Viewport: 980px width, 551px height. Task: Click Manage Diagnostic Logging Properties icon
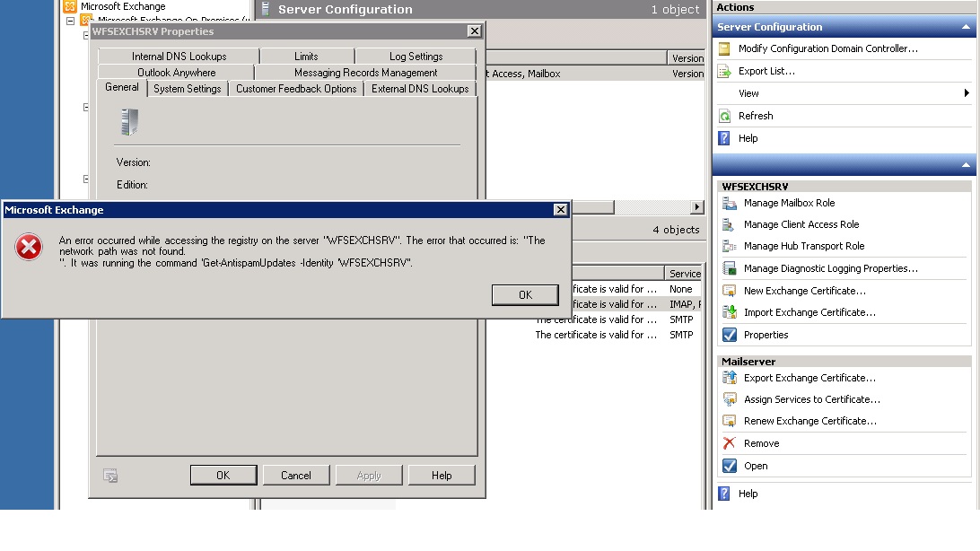point(730,268)
